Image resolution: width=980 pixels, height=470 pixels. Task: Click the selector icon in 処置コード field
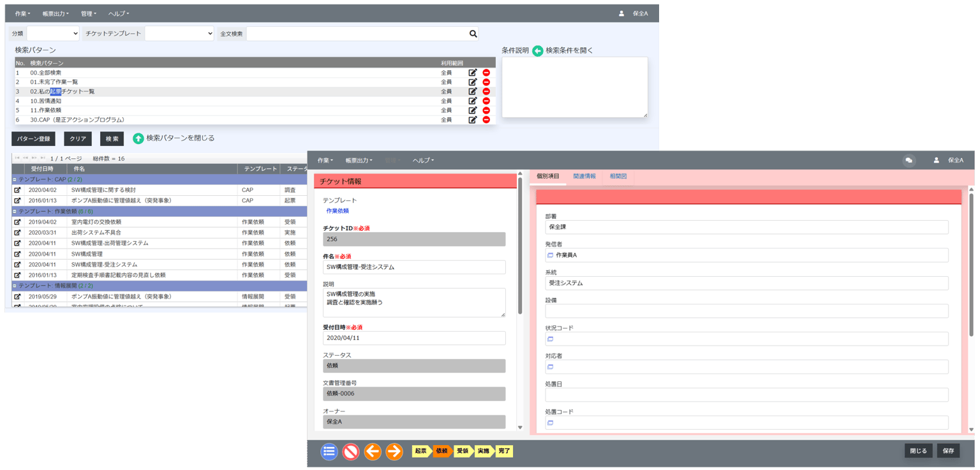coord(551,423)
